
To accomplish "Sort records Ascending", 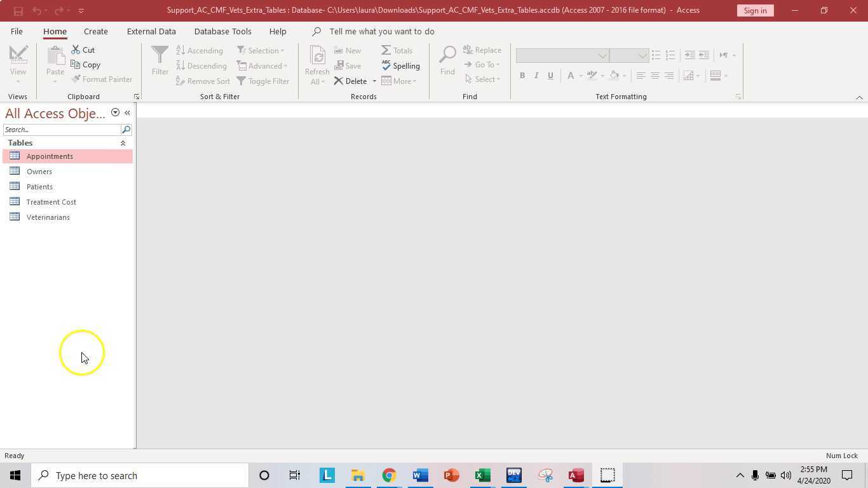I will click(x=201, y=50).
